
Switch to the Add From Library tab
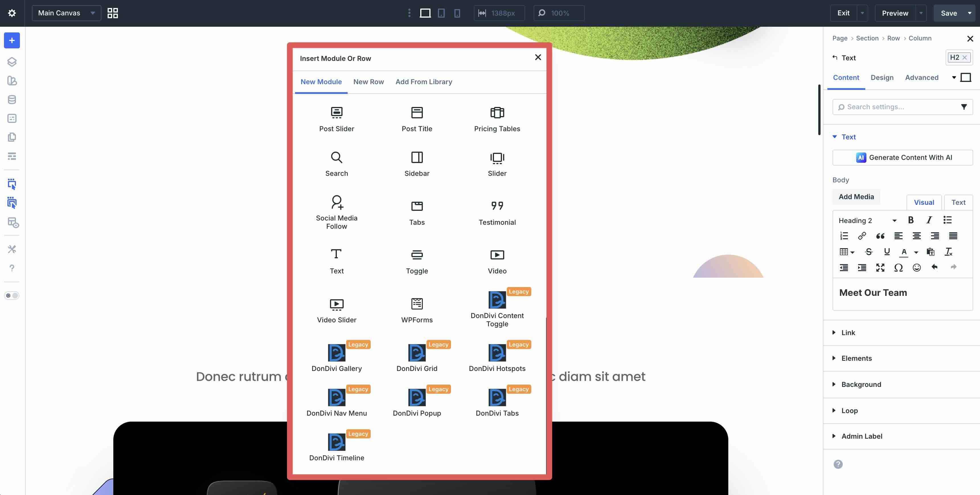(x=424, y=82)
